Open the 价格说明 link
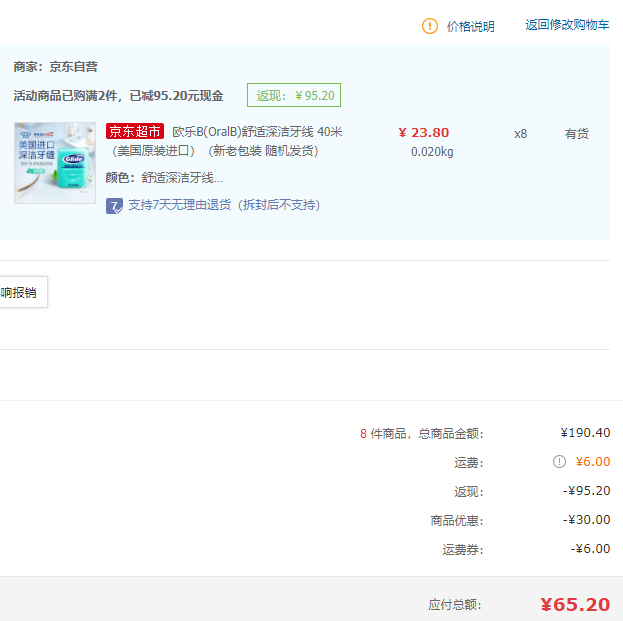The height and width of the screenshot is (621, 623). [470, 27]
